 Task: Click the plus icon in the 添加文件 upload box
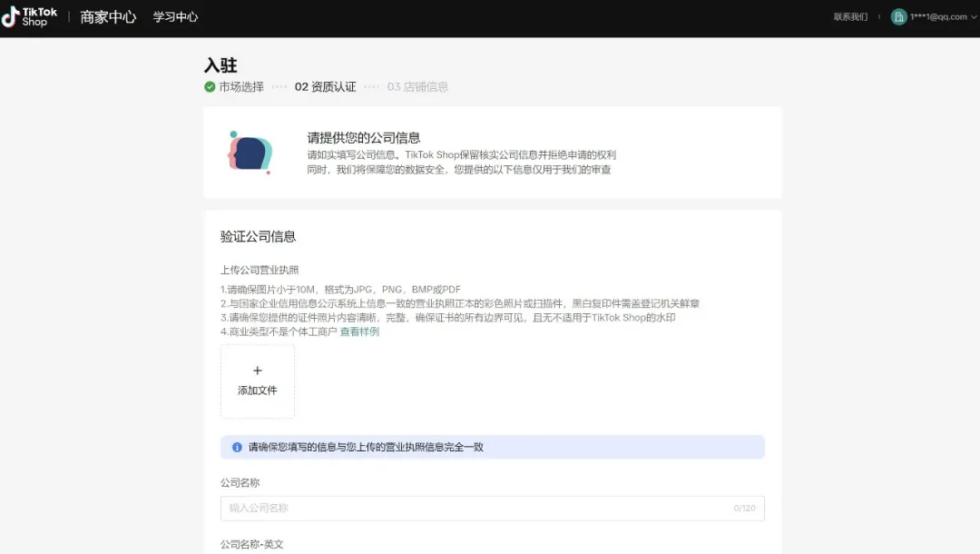257,371
